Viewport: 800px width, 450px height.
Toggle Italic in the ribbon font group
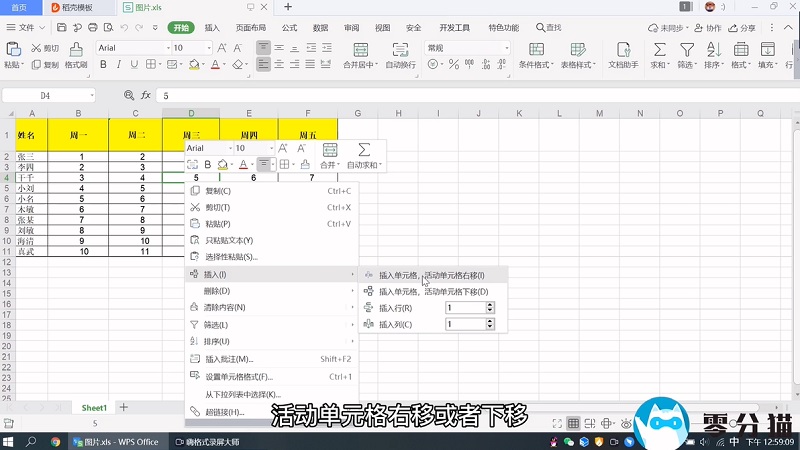pyautogui.click(x=120, y=66)
